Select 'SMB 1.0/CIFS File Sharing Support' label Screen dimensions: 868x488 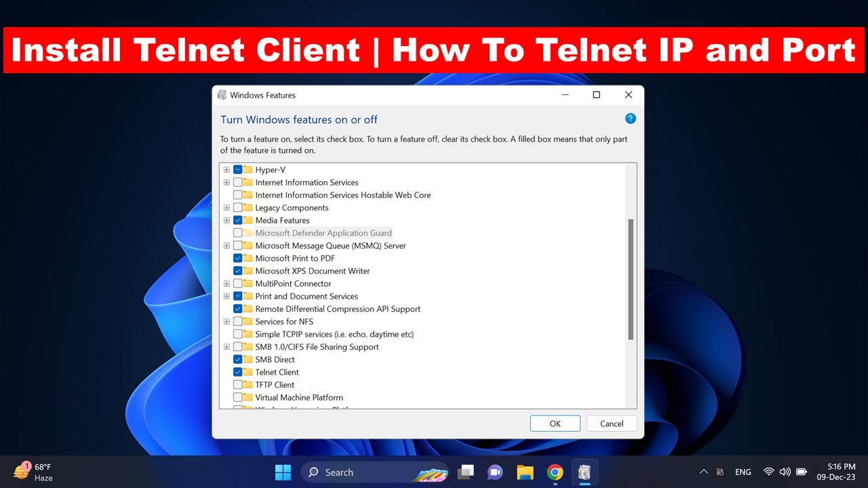pyautogui.click(x=317, y=347)
